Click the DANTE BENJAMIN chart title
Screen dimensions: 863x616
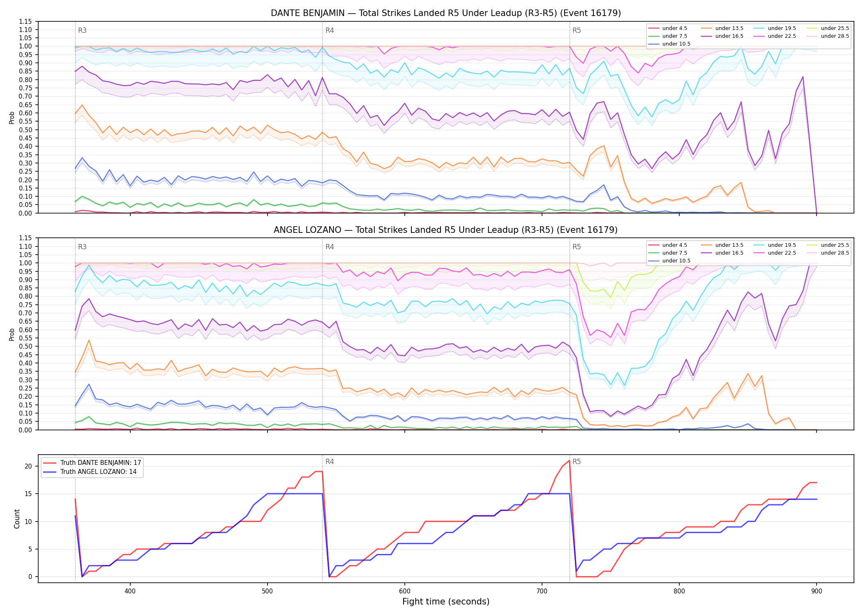[445, 13]
